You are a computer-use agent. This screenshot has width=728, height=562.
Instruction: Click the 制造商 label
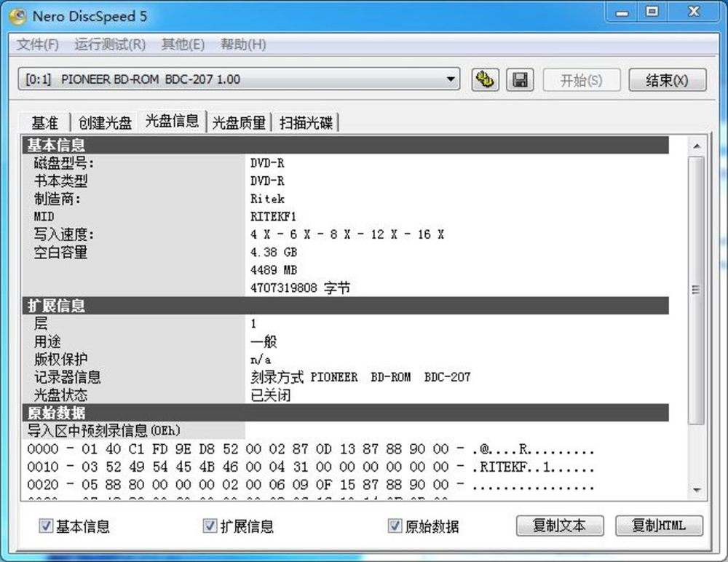click(57, 199)
